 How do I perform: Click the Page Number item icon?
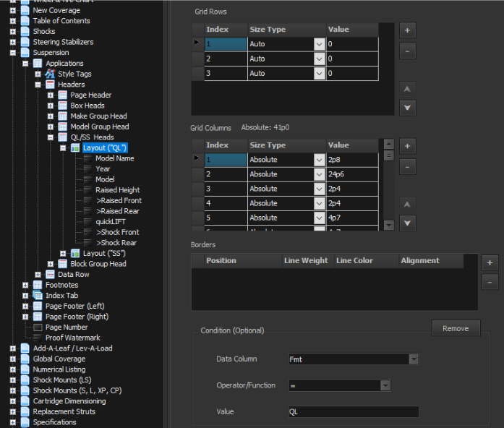coord(38,328)
